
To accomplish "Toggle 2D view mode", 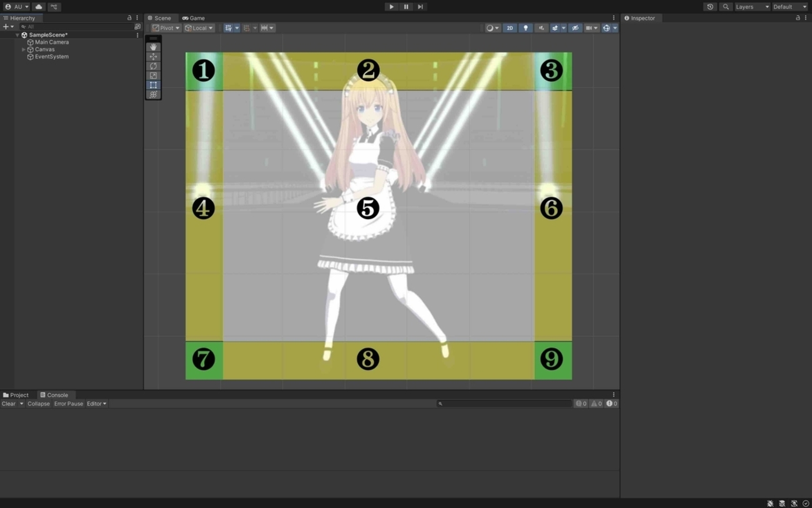I will 510,28.
